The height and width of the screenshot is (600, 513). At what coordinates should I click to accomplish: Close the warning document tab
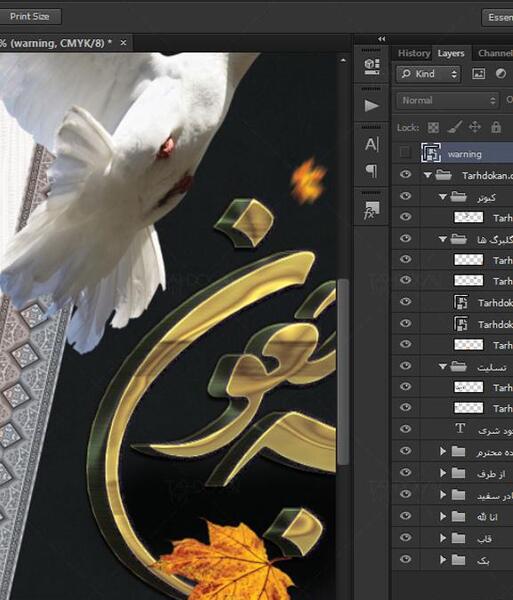123,43
